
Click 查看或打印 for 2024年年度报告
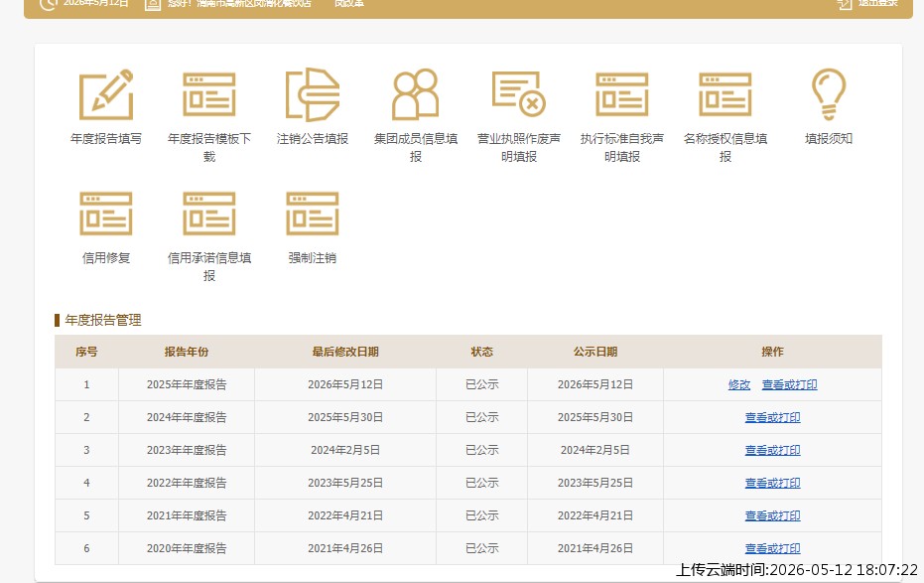772,417
